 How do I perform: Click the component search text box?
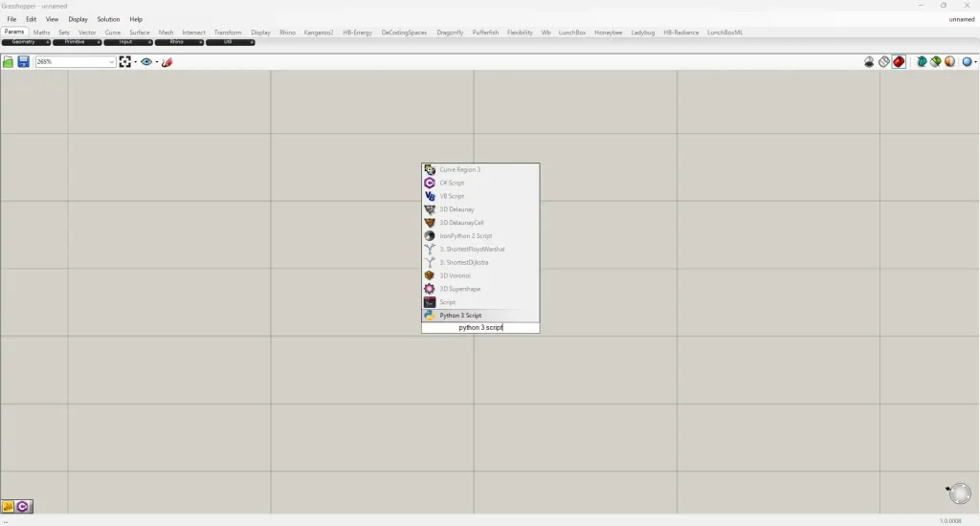coord(480,328)
